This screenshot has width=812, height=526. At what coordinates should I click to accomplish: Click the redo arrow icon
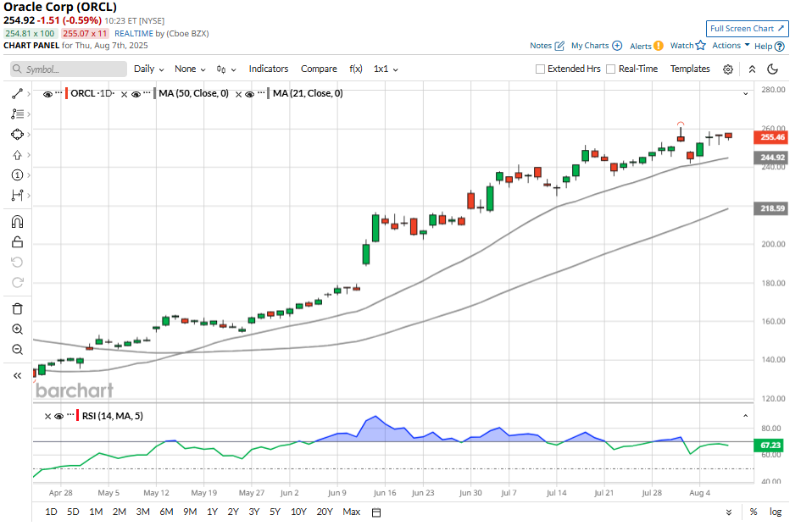click(17, 282)
